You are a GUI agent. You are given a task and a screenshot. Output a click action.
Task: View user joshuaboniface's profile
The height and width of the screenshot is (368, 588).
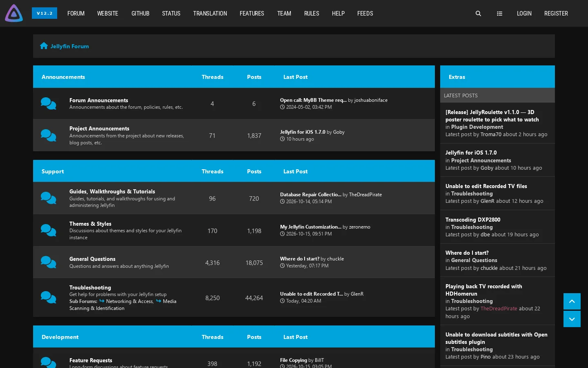371,100
